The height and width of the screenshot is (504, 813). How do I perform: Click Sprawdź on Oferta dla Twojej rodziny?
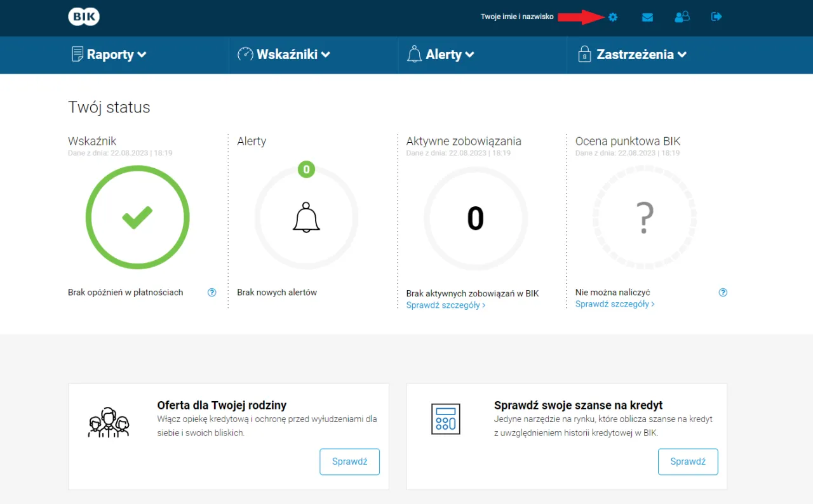(x=349, y=461)
